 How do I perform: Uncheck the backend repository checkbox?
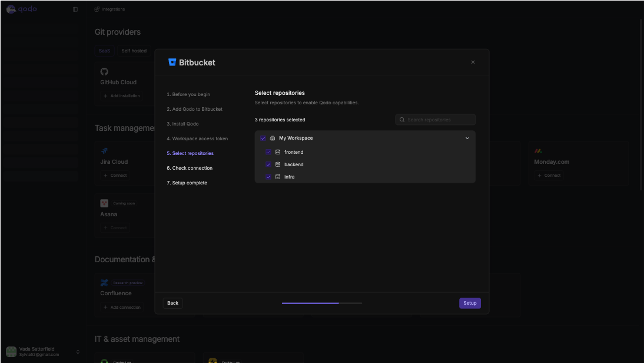[268, 164]
